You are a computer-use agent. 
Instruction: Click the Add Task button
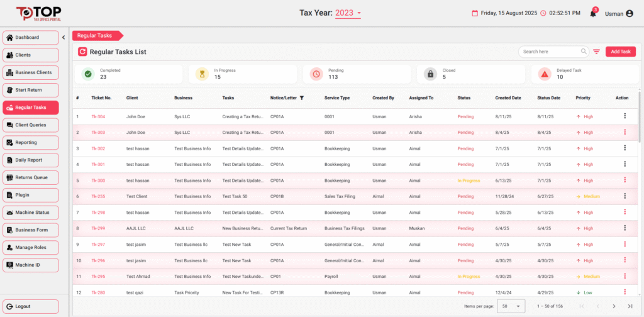(x=620, y=52)
